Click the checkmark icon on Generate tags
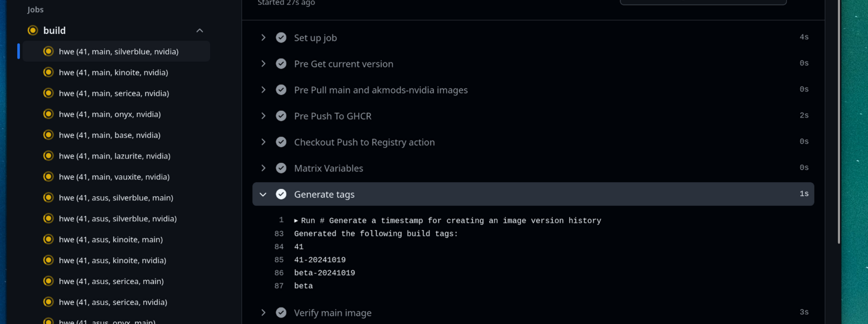 (281, 194)
